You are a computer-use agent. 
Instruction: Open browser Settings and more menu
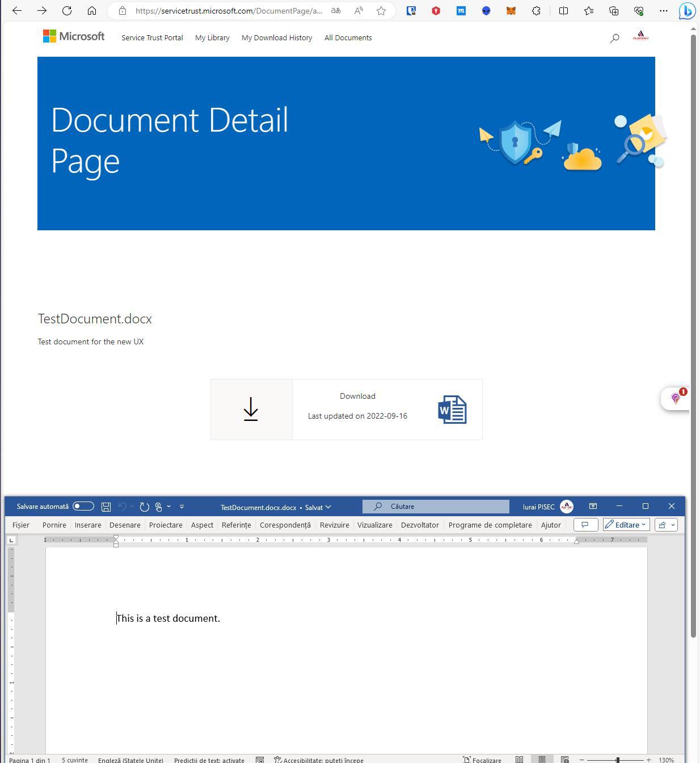pos(664,11)
